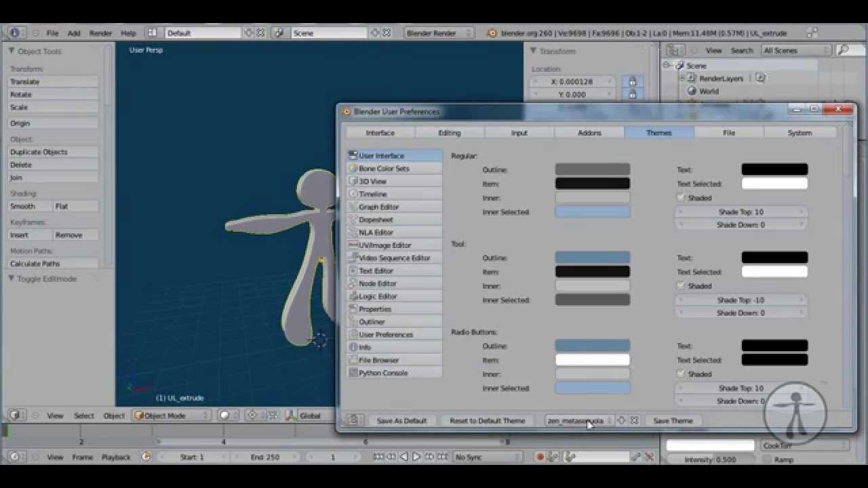This screenshot has height=488, width=868.
Task: Open the Blender Render engine dropdown
Action: point(439,33)
